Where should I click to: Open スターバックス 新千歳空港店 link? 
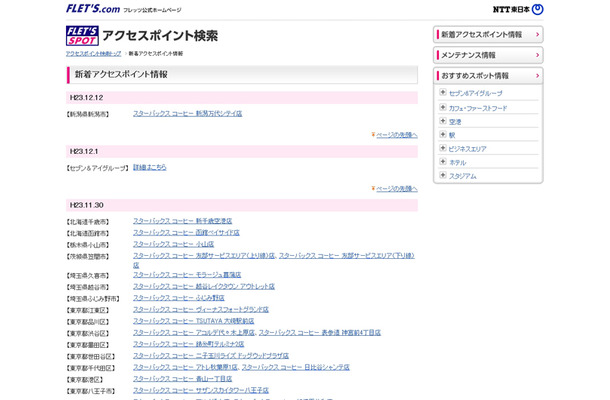(x=182, y=221)
